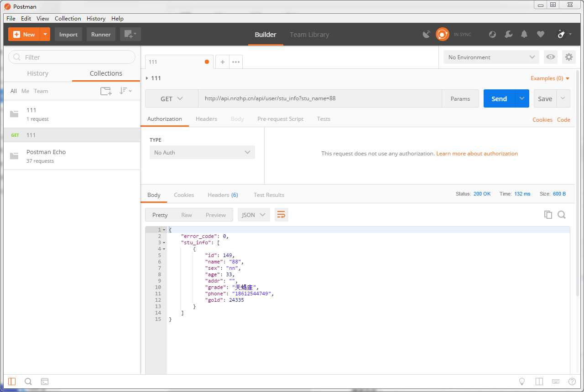Open the Postman Echo collection
This screenshot has width=584, height=392.
[72, 156]
